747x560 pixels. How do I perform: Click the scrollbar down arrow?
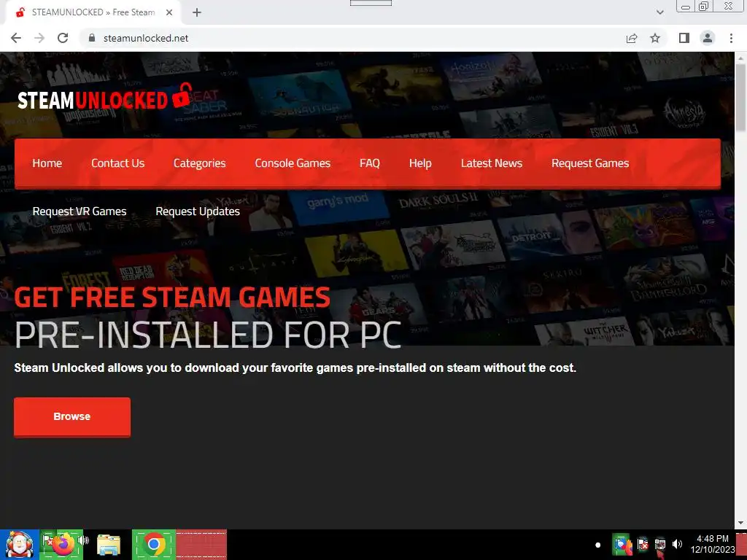(x=740, y=523)
